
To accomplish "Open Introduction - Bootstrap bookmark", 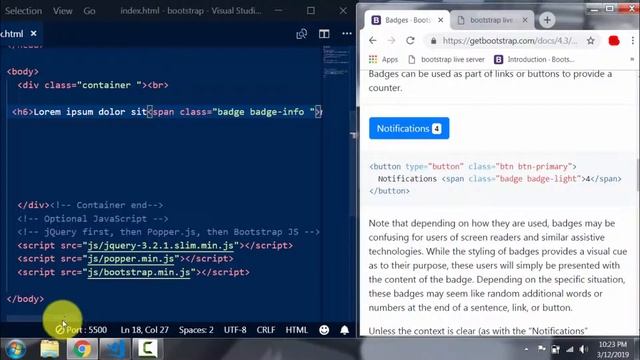I will (x=534, y=60).
